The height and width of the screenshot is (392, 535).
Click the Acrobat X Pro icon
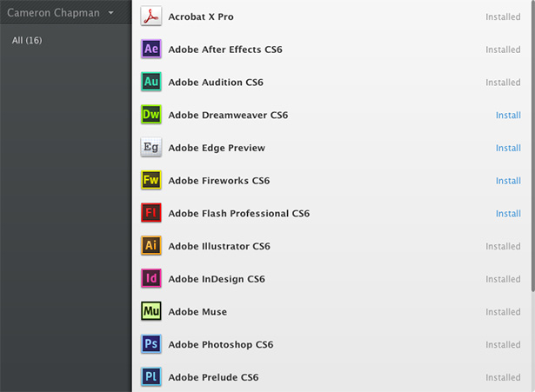pyautogui.click(x=151, y=16)
